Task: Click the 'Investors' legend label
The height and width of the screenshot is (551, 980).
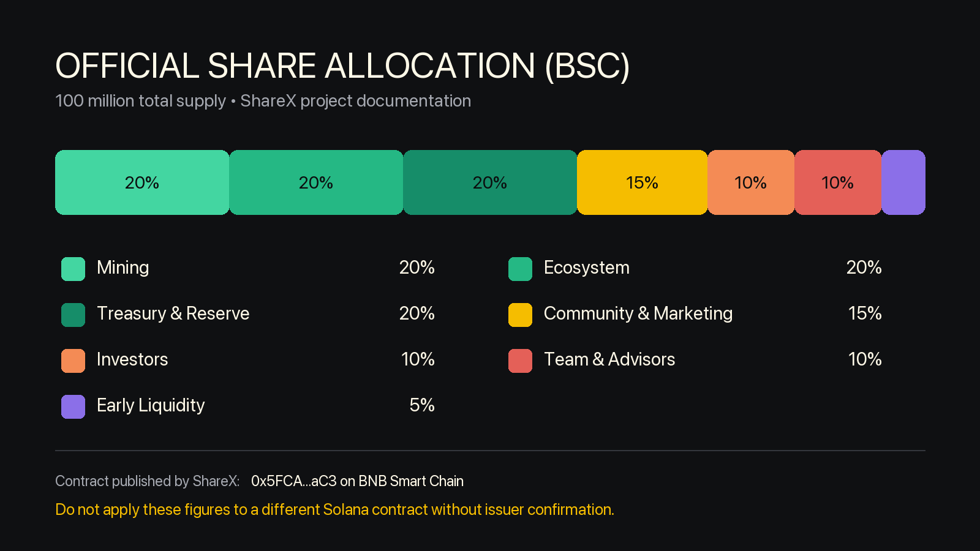Action: click(x=132, y=359)
